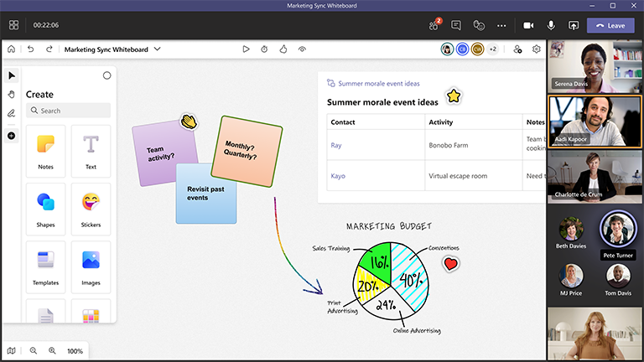Toggle the camera on or off
644x362 pixels.
point(528,25)
